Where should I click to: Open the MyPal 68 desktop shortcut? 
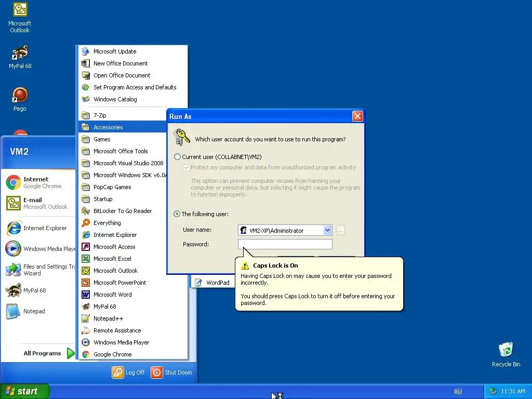(20, 57)
